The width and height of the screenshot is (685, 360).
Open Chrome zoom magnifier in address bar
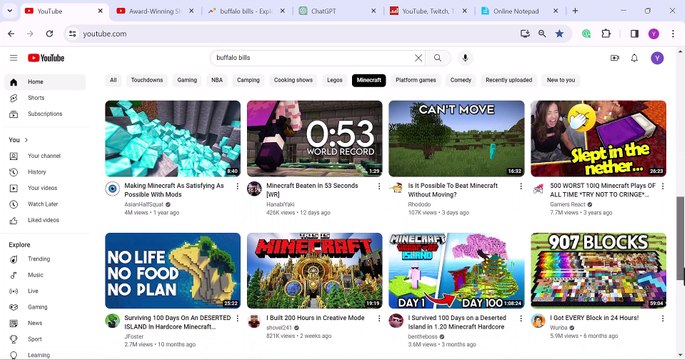[x=542, y=34]
